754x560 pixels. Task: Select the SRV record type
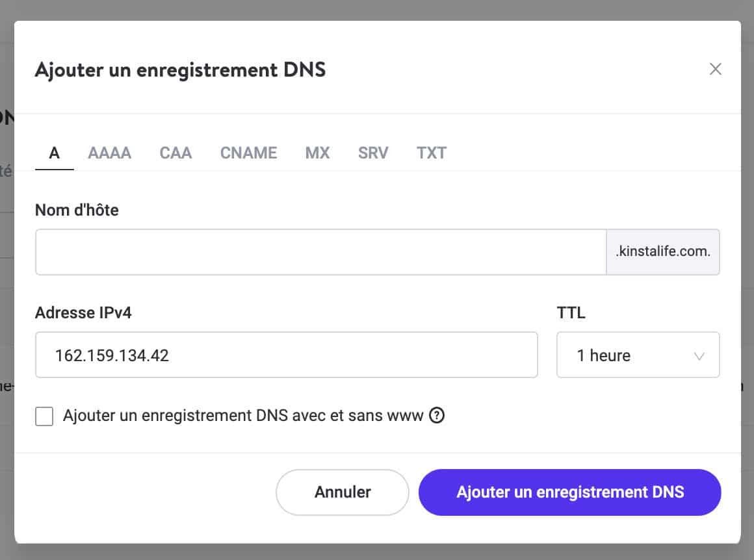(x=372, y=153)
